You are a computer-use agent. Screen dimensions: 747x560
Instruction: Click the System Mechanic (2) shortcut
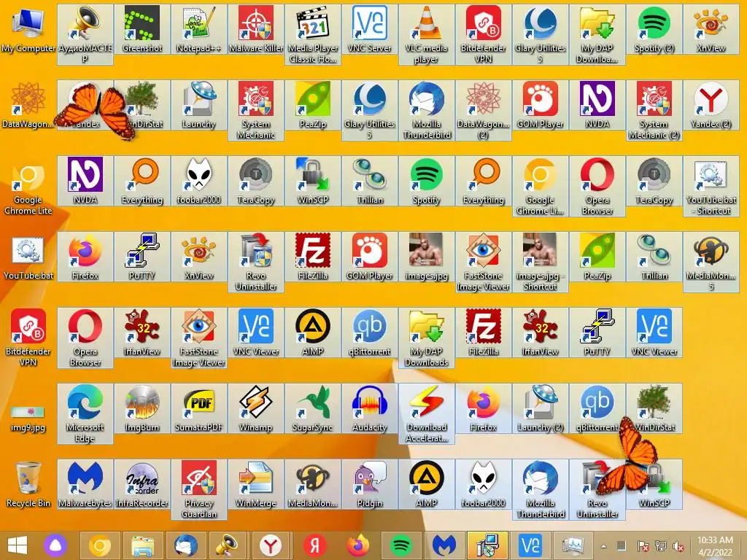coord(654,111)
